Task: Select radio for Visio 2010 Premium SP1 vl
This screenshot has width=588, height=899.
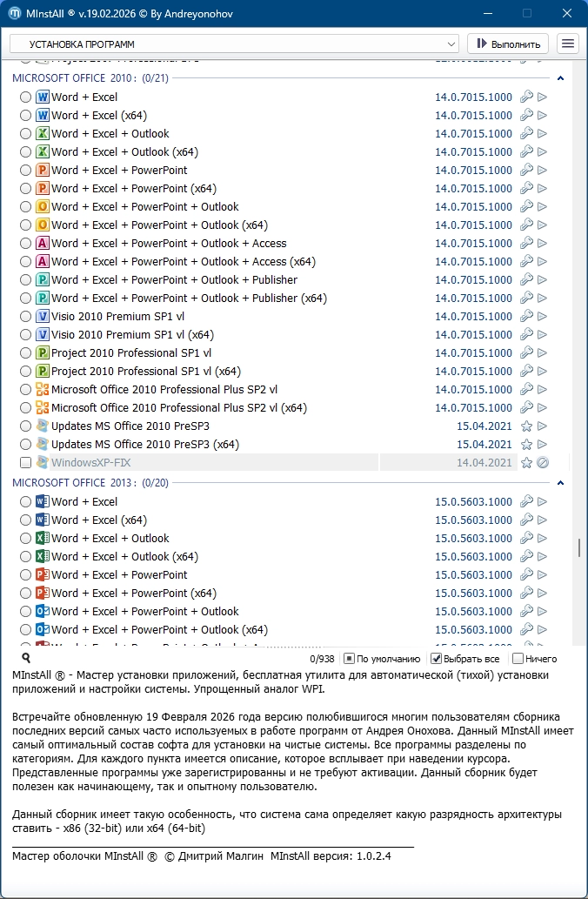Action: click(25, 317)
